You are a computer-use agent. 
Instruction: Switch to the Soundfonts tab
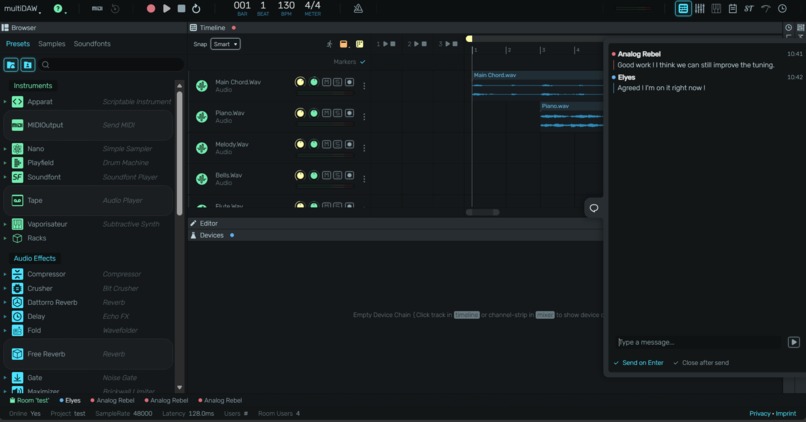(x=92, y=44)
